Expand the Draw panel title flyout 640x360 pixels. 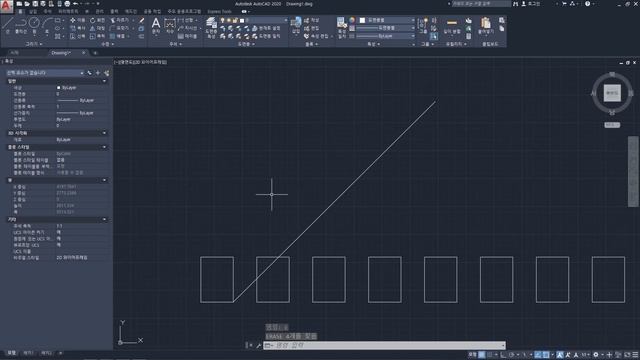34,44
